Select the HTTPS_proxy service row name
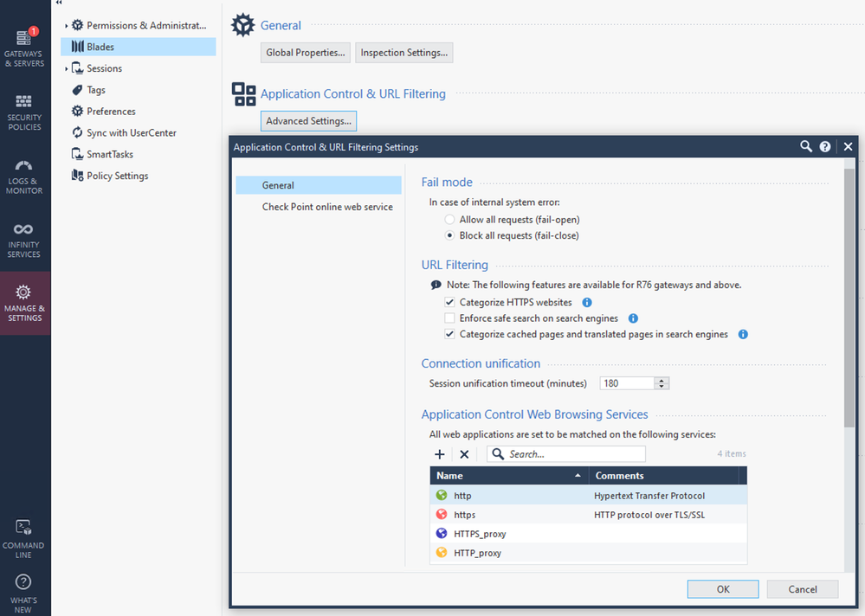This screenshot has height=616, width=865. 480,534
